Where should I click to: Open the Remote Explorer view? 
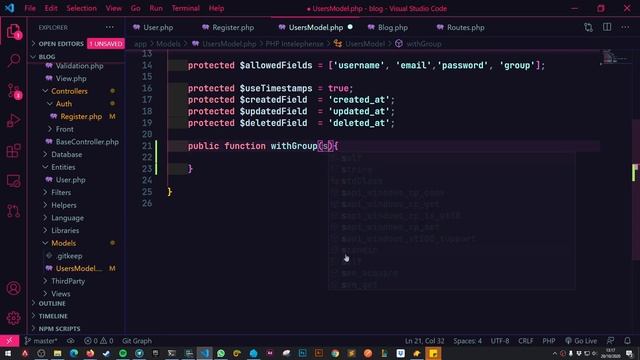(x=13, y=181)
